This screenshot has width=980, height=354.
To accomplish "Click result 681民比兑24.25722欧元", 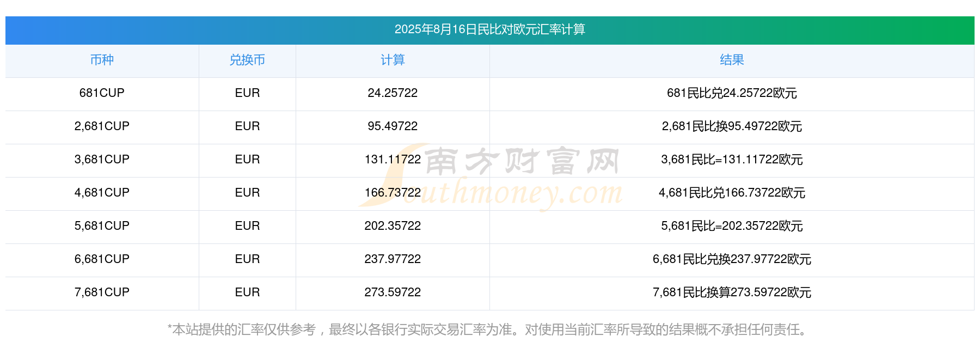I will click(732, 93).
